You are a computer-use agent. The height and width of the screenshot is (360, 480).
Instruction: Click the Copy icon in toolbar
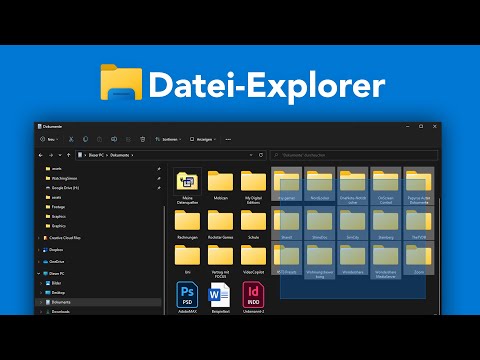pos(85,139)
